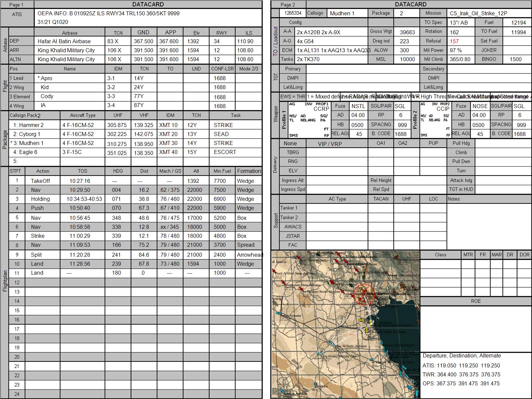Viewport: 532px width, 399px height.
Task: Click package callsign '2: Cyborg 1'
Action: [x=27, y=134]
